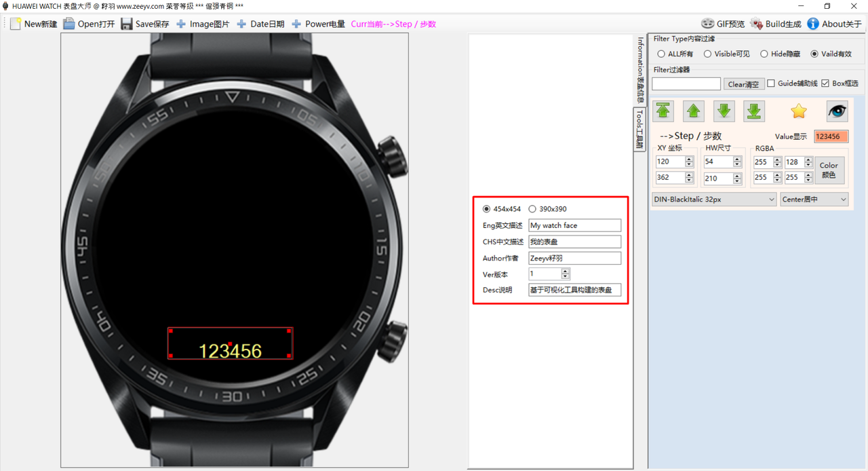The width and height of the screenshot is (868, 471).
Task: Click the Eng英文描述 field 'My watch face'
Action: point(575,225)
